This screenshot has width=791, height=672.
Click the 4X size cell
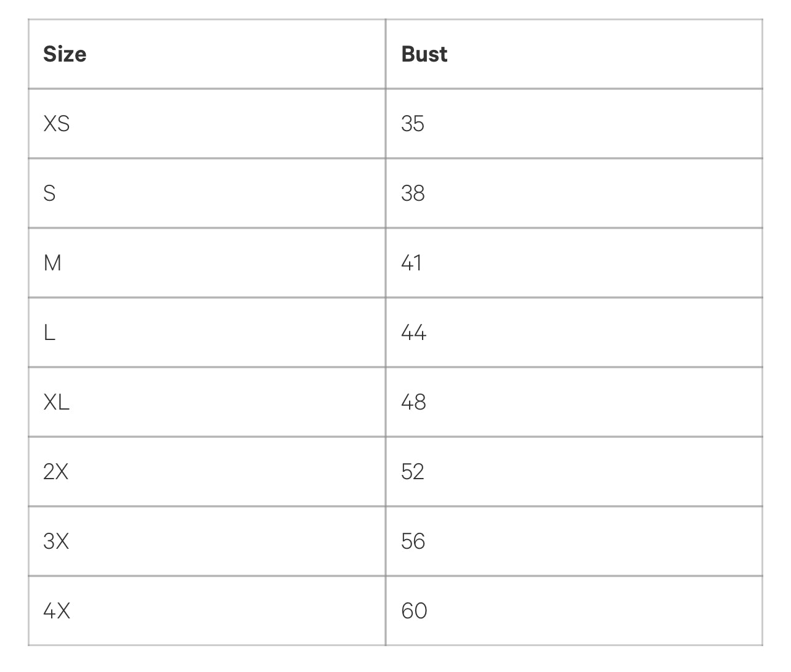point(57,611)
